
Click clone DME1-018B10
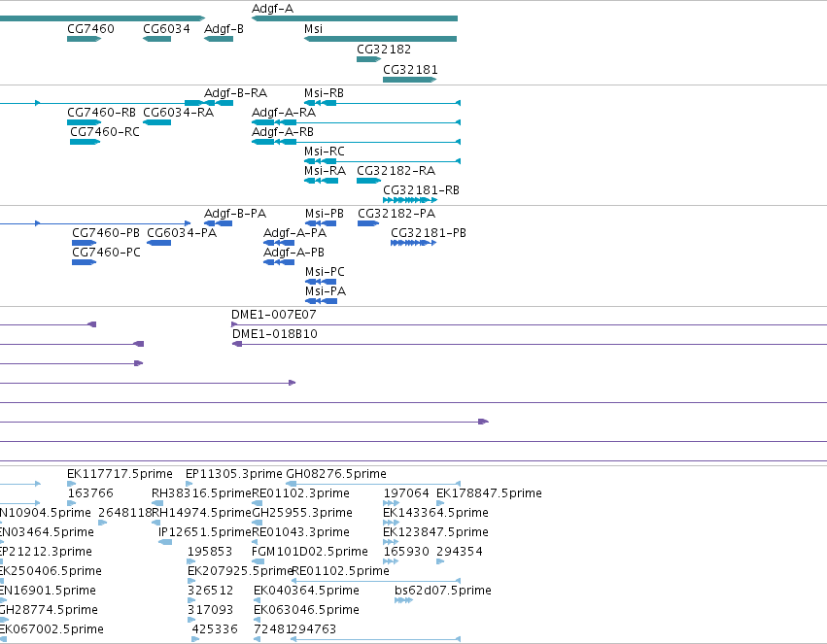point(530,344)
